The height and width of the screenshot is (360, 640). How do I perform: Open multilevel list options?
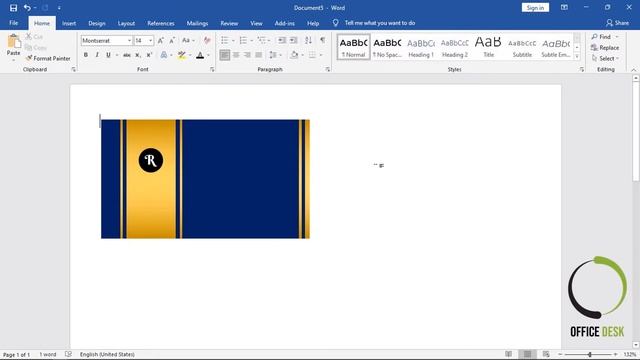[x=262, y=40]
